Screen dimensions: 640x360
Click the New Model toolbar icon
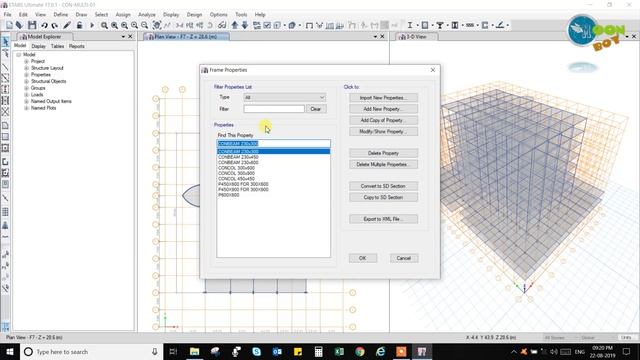click(9, 25)
